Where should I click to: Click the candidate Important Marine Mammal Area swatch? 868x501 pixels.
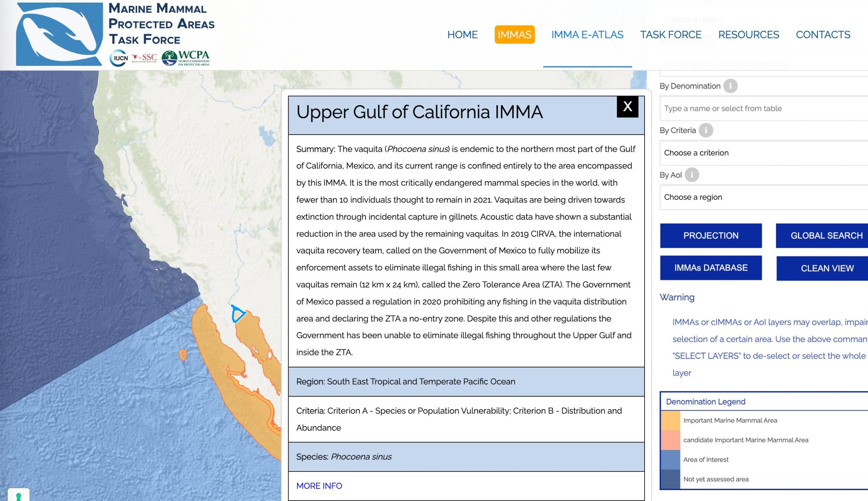[670, 440]
